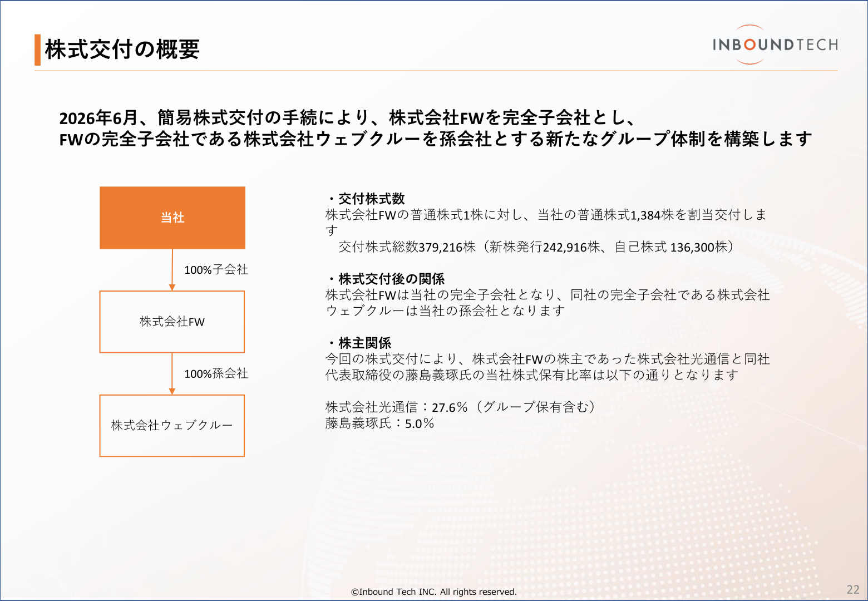
Task: Select the slide title 株式交付の概要
Action: [122, 50]
